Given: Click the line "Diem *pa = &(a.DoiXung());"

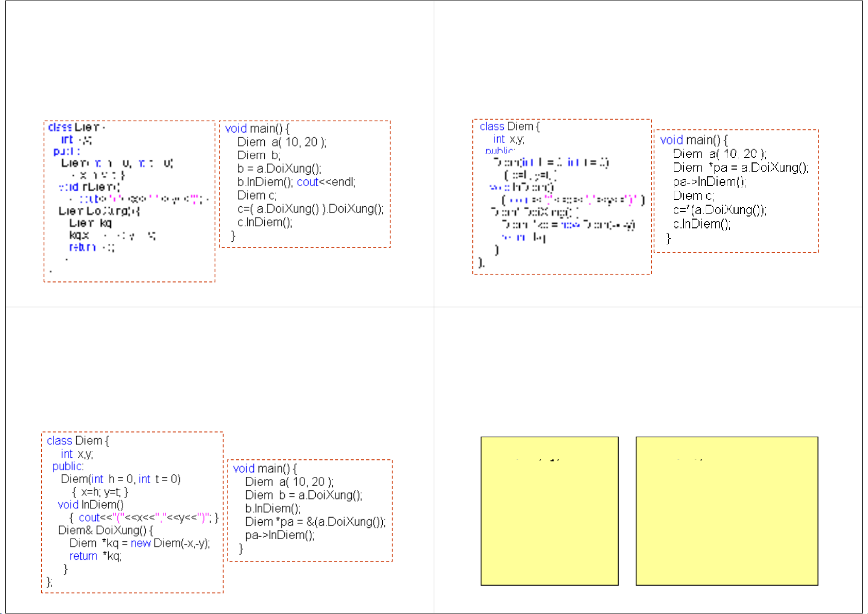Looking at the screenshot, I should [315, 522].
